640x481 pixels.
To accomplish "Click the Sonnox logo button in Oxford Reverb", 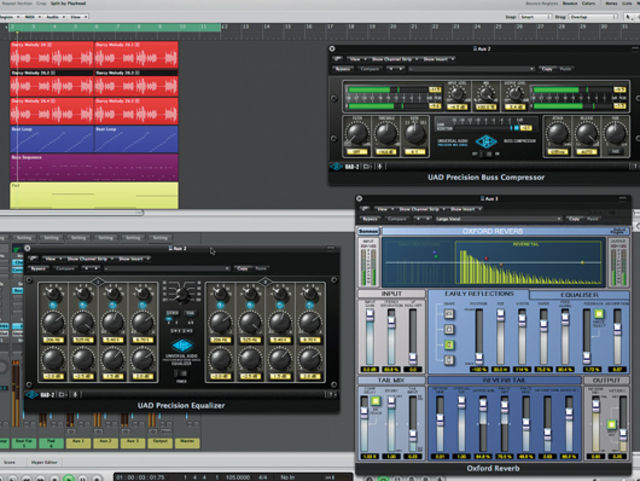I will [x=368, y=232].
